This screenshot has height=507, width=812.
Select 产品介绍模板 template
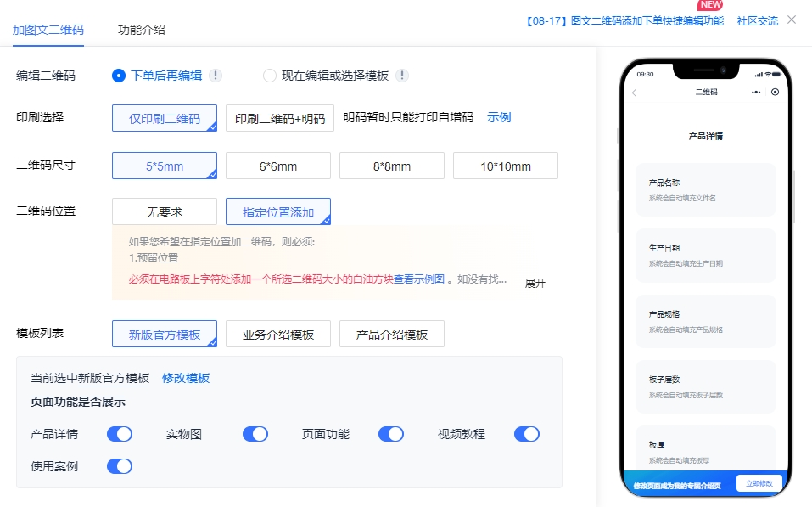[392, 334]
